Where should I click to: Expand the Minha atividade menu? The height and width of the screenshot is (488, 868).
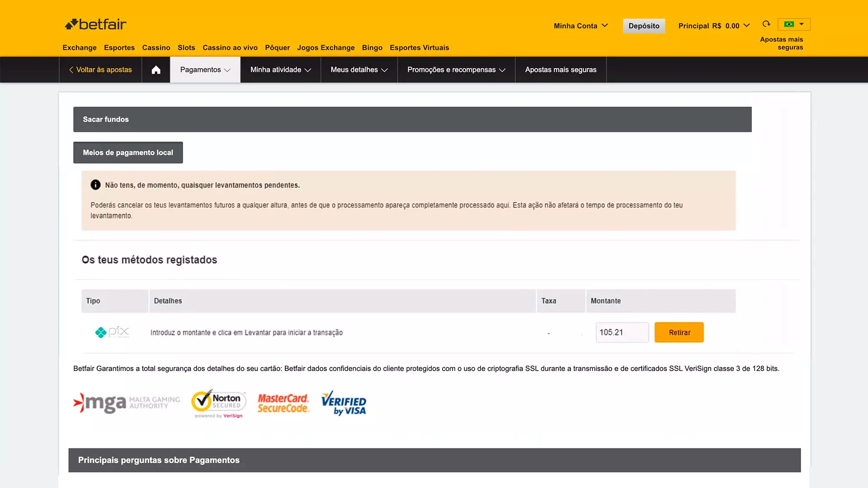[x=281, y=70]
